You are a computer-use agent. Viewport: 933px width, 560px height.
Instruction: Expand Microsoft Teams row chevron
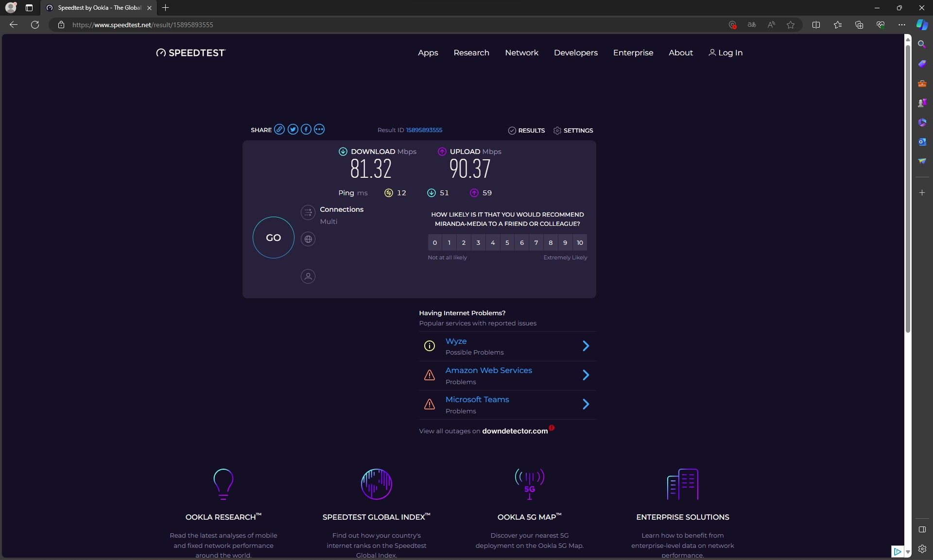[586, 404]
